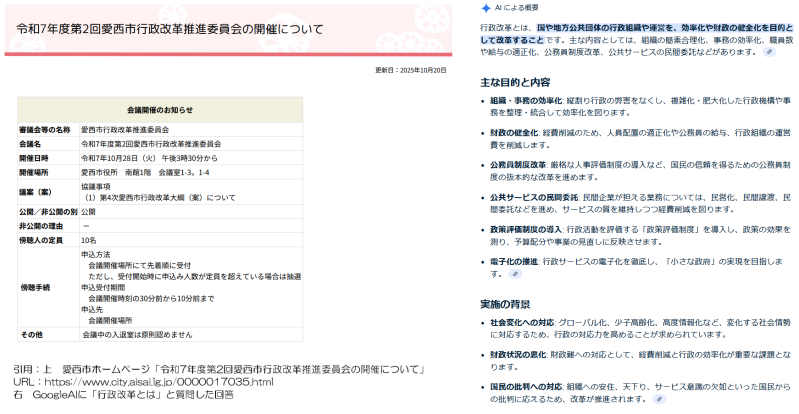799x414 pixels.
Task: Open the source link icon after 電子化の推進 paragraph
Action: (x=515, y=274)
